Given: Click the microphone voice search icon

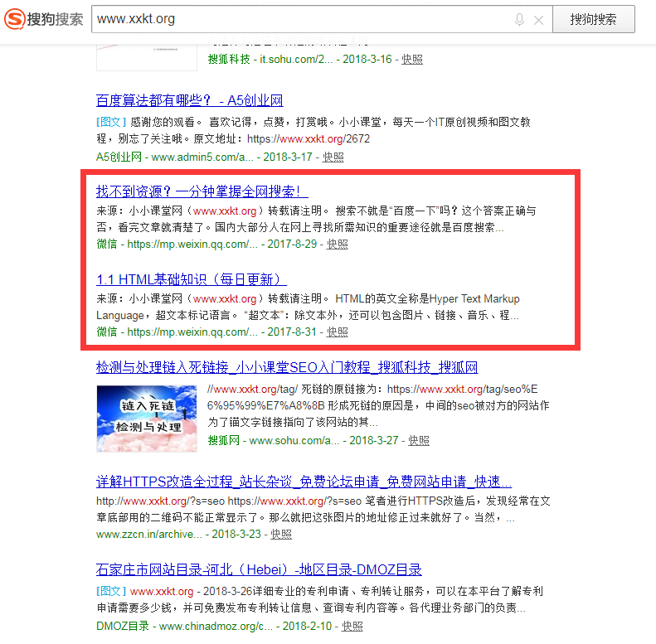Looking at the screenshot, I should point(519,20).
